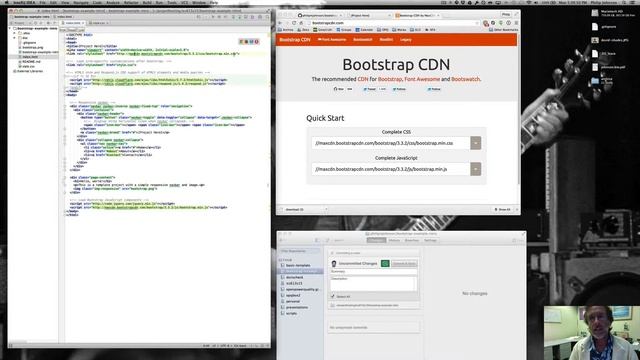This screenshot has width=640, height=360.
Task: Click the Complete CSS URL text field
Action: (391, 143)
